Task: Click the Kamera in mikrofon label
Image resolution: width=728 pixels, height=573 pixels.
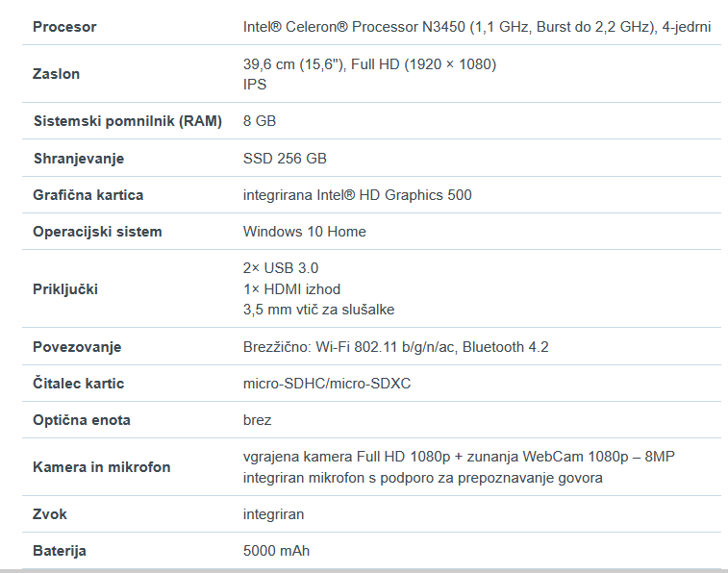Action: click(102, 467)
